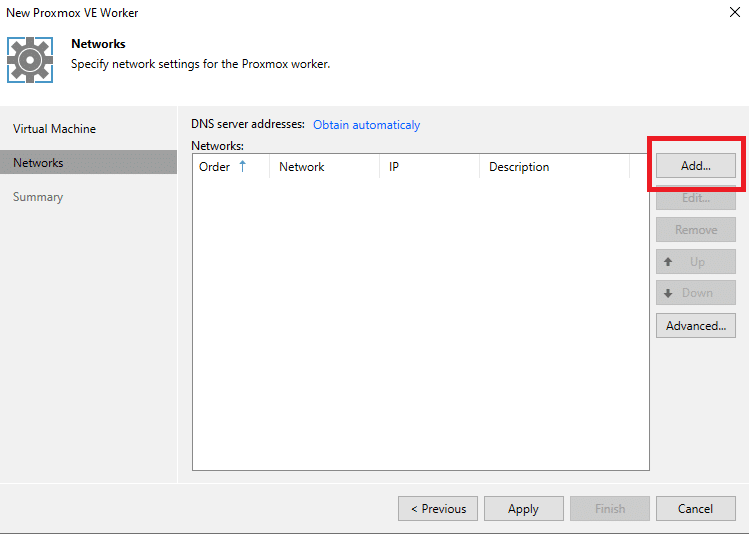The width and height of the screenshot is (749, 535).
Task: Select the Summary wizard step
Action: (x=38, y=197)
